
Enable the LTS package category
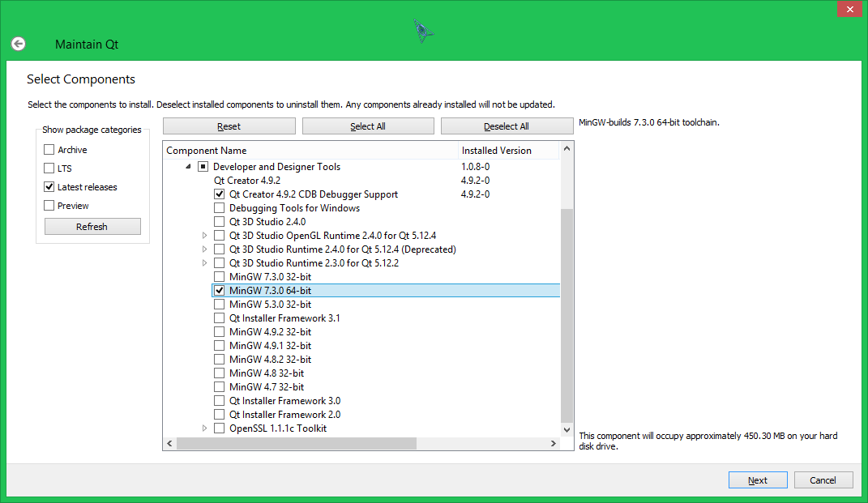point(49,168)
